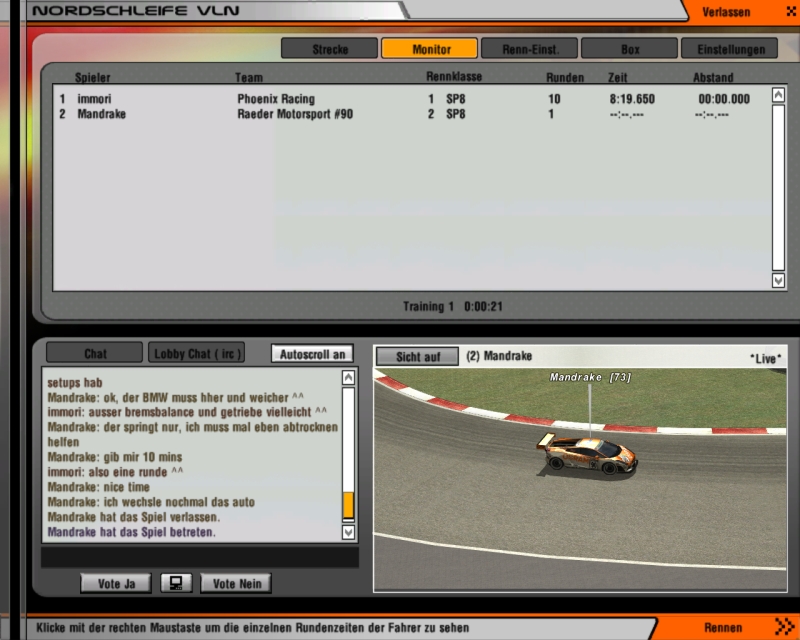Open the Box tab
This screenshot has width=800, height=640.
click(629, 49)
